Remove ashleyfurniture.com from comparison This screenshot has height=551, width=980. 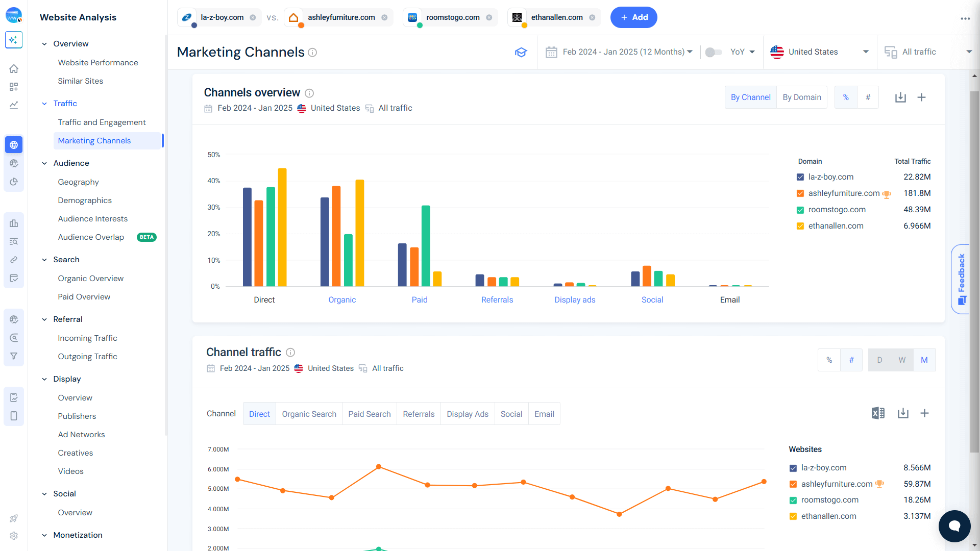click(x=384, y=17)
